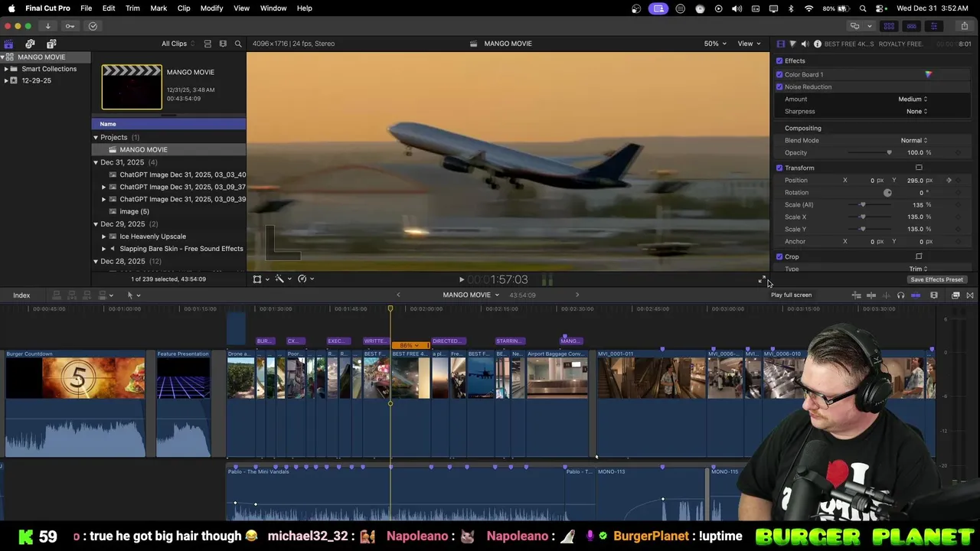
Task: Toggle browser visibility grid icon
Action: 889,26
